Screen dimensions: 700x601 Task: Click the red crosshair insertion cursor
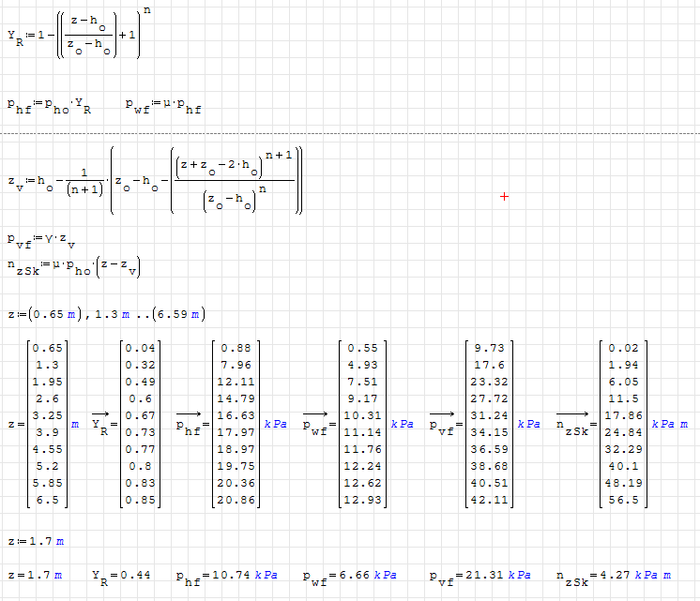(x=504, y=196)
